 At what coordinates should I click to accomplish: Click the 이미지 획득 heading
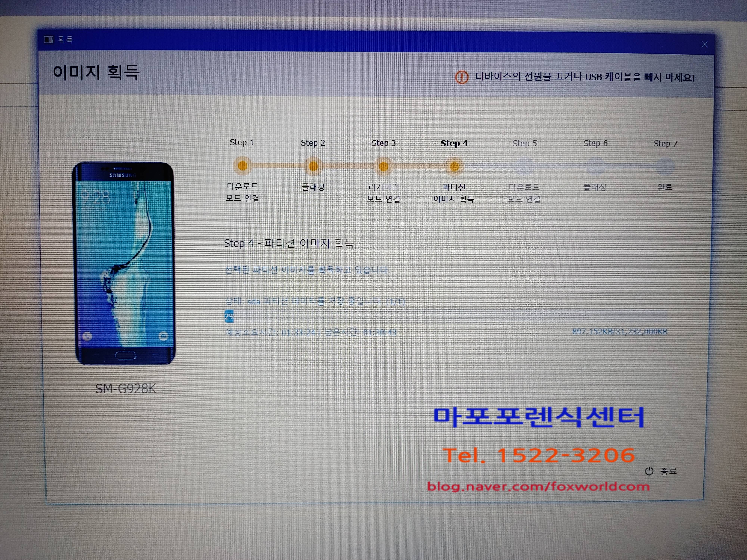[x=96, y=73]
